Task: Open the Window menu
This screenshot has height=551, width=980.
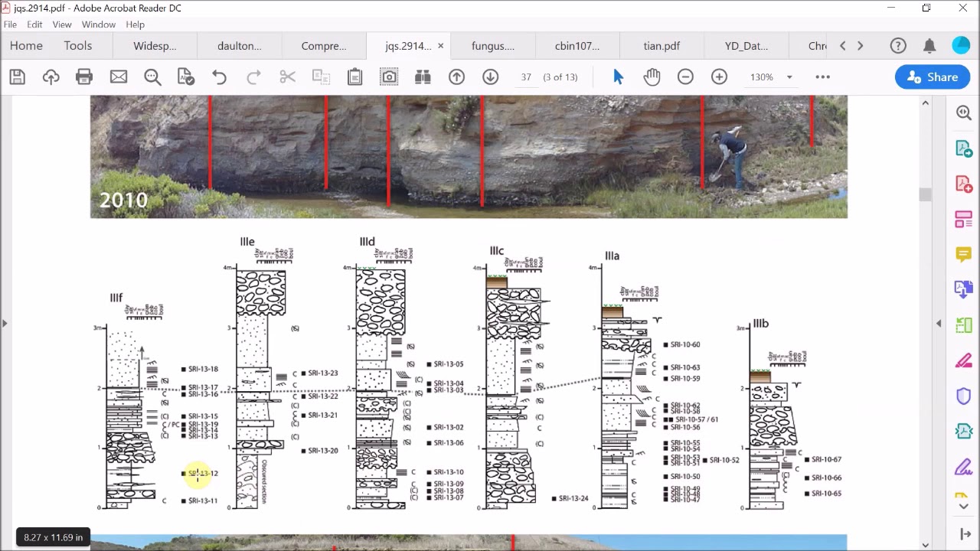Action: click(99, 24)
